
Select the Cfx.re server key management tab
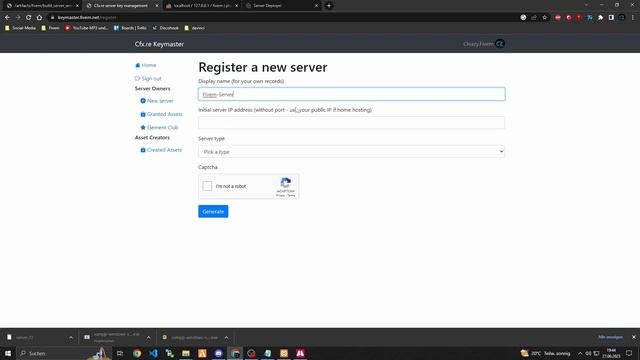click(x=122, y=6)
